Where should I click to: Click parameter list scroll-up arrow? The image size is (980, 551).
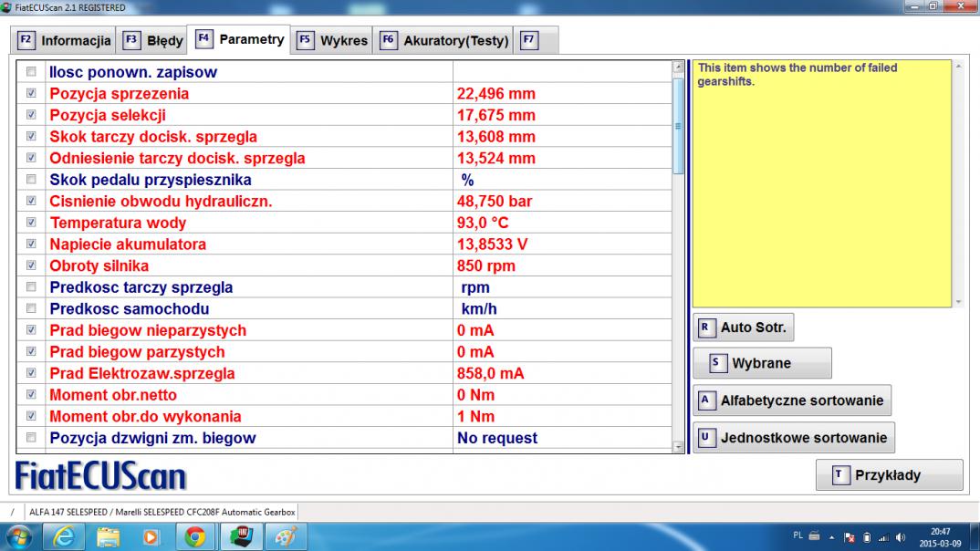(x=677, y=67)
